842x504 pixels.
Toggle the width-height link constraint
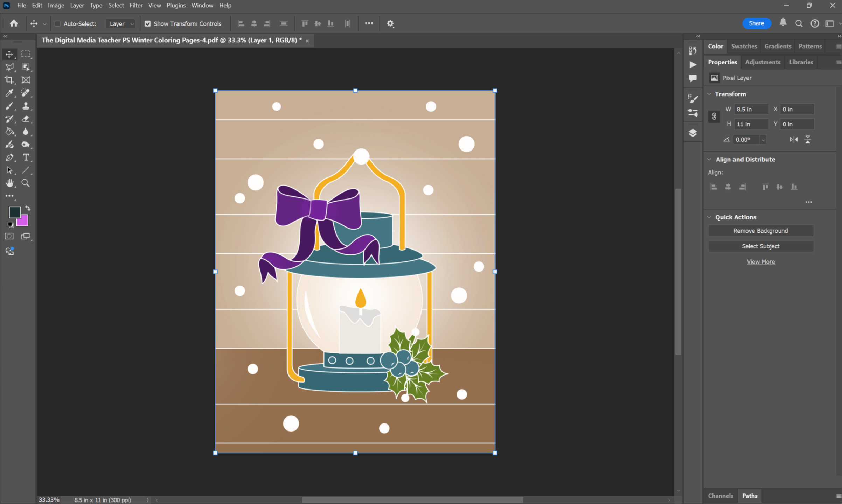point(714,117)
